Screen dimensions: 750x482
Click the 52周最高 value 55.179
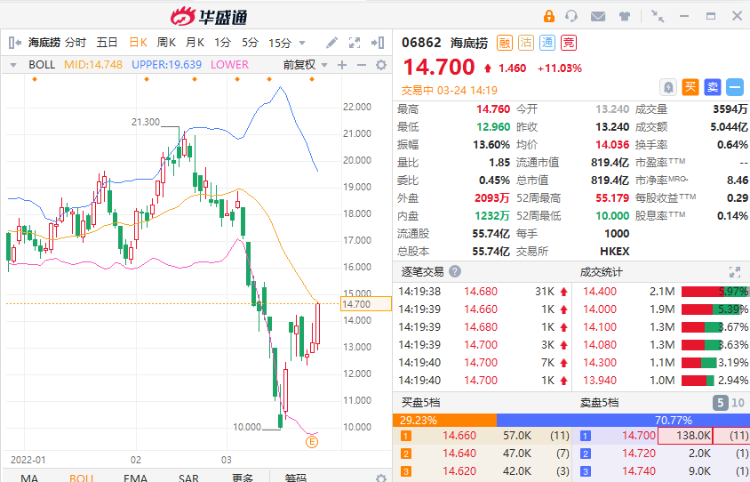click(612, 198)
